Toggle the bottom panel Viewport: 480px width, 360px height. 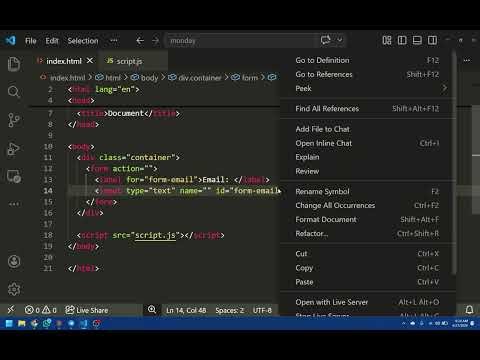click(417, 40)
